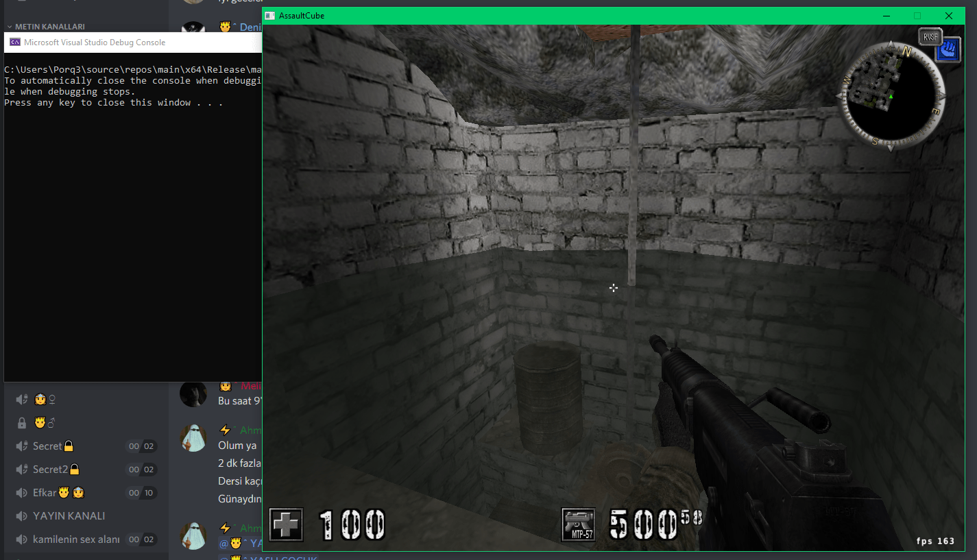Click the MTP-57 weapon icon
Image resolution: width=977 pixels, height=560 pixels.
tap(578, 525)
